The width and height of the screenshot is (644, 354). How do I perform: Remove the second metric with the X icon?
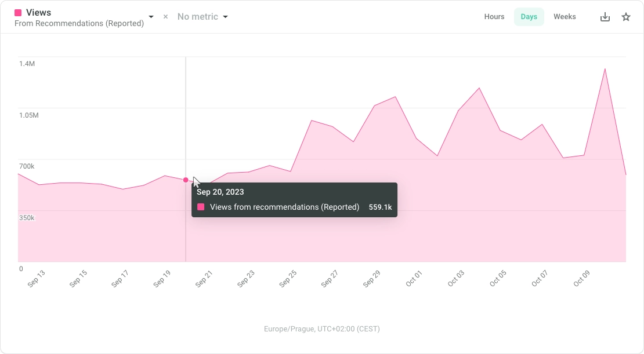pos(165,17)
